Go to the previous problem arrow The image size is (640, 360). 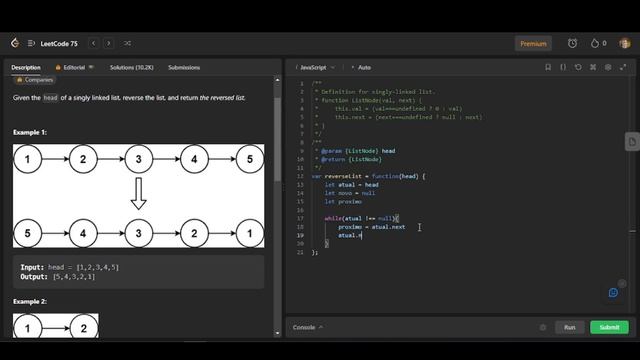point(93,43)
